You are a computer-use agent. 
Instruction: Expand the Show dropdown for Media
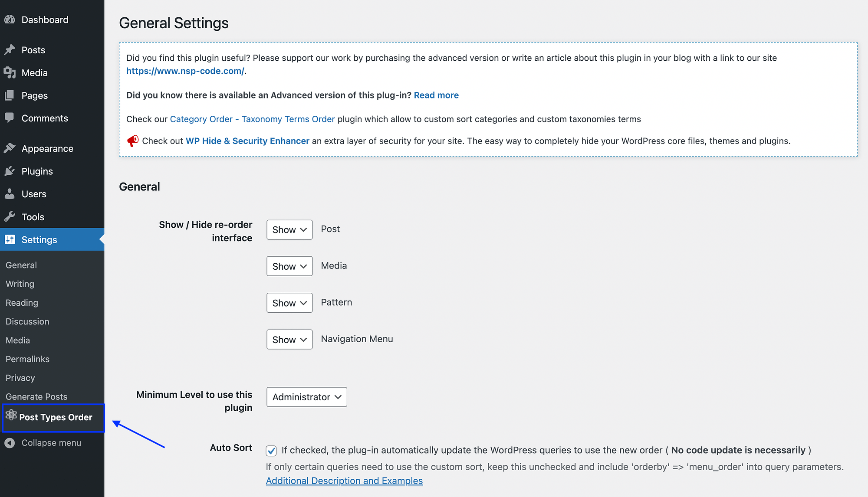click(x=289, y=265)
